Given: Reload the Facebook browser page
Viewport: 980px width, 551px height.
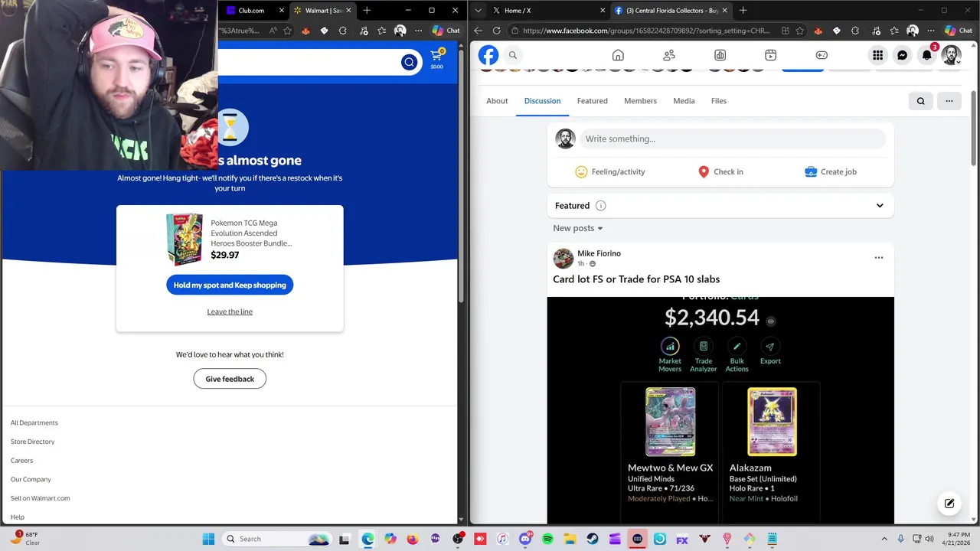Looking at the screenshot, I should pos(496,31).
